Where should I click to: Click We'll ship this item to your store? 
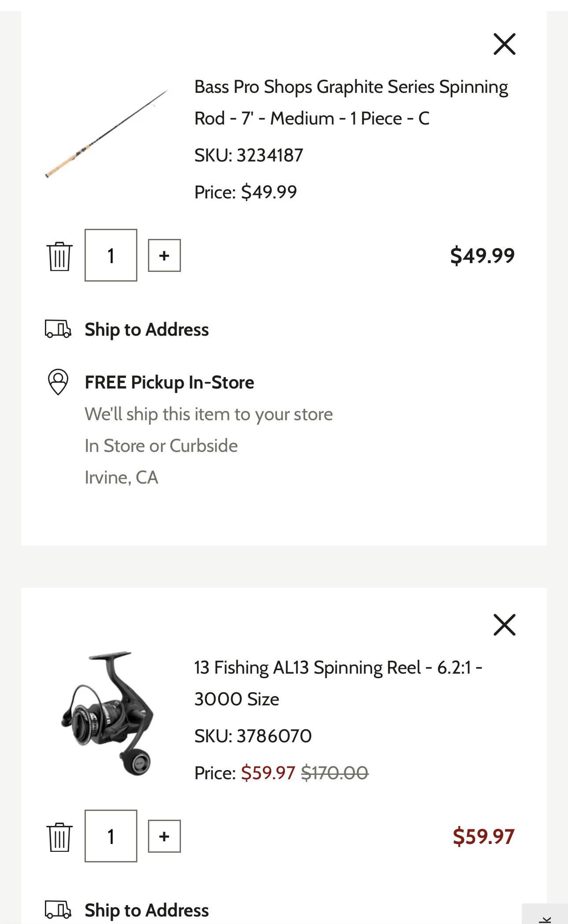[209, 414]
